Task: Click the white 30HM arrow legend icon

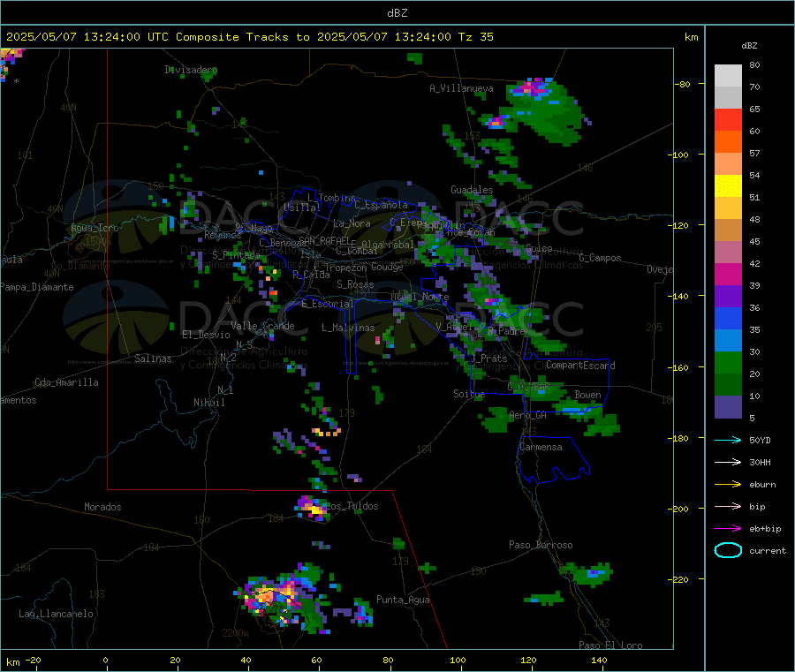Action: point(728,462)
